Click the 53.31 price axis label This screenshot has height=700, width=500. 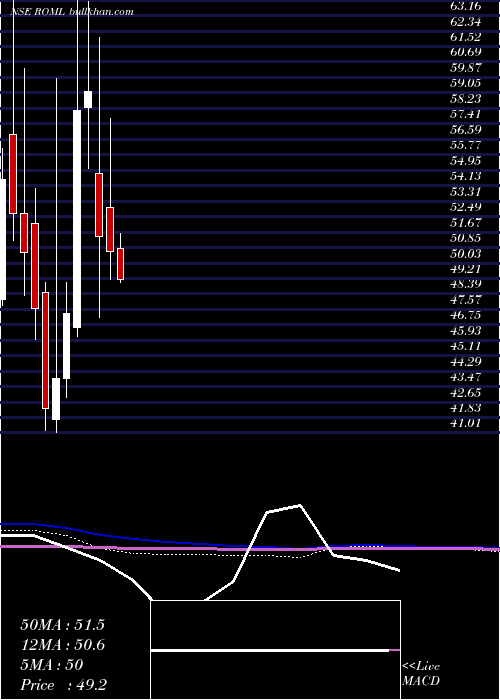coord(466,192)
